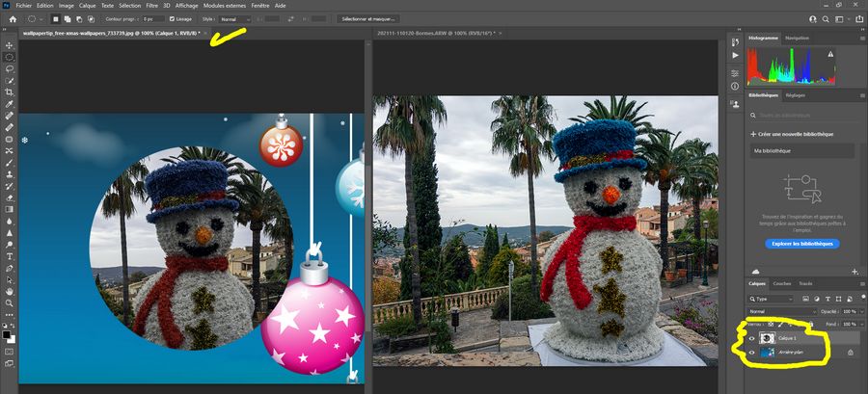Expand the Opacité 100% dropdown arrow
The width and height of the screenshot is (868, 394).
point(861,312)
